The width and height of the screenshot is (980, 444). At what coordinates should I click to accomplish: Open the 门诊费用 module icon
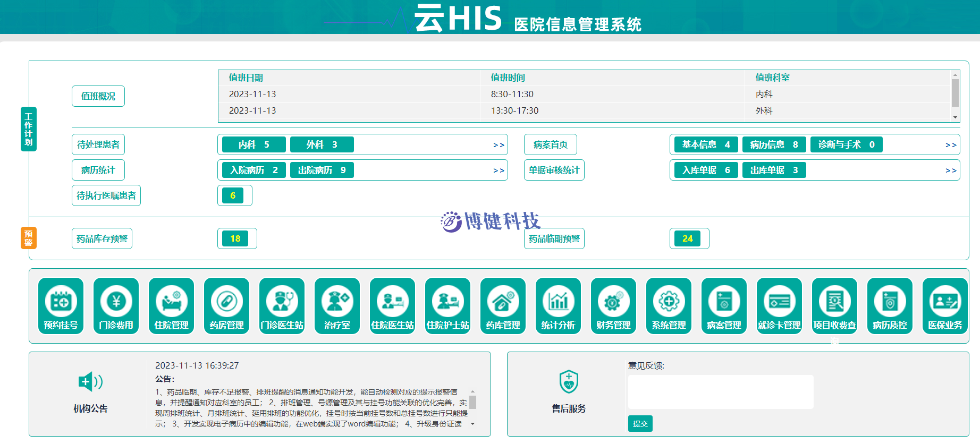click(116, 306)
